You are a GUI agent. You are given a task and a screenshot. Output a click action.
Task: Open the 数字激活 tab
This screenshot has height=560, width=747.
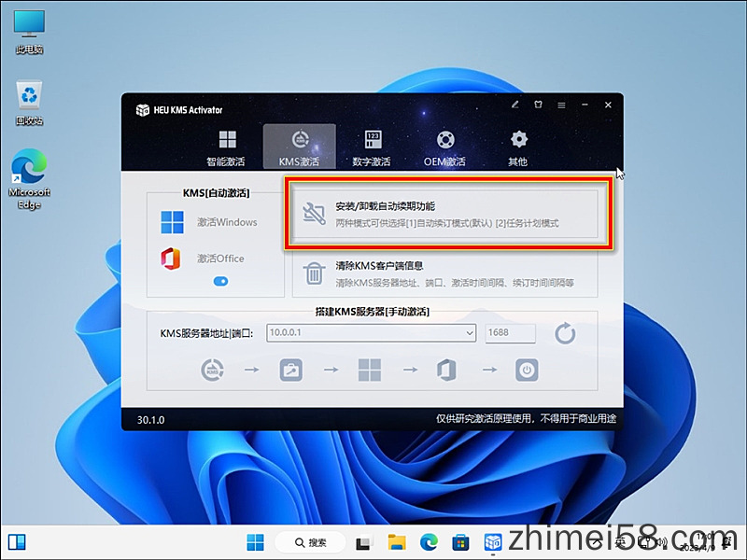[x=372, y=147]
